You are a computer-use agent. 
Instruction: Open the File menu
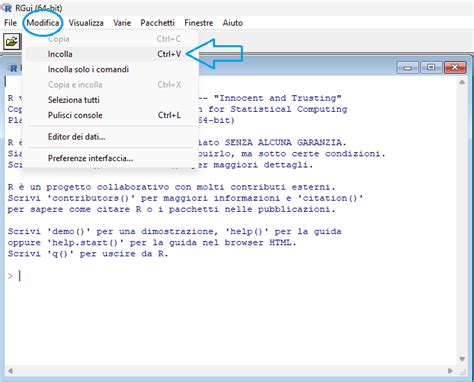[x=10, y=23]
